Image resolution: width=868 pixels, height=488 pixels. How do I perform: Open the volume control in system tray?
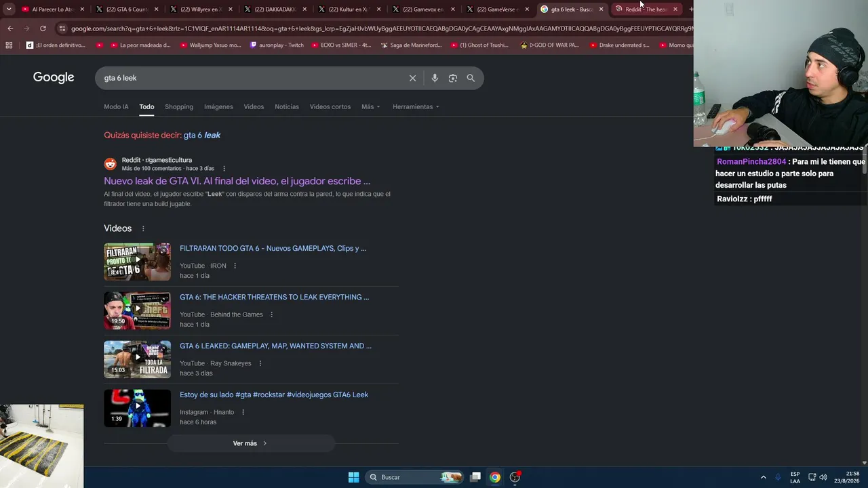(823, 477)
